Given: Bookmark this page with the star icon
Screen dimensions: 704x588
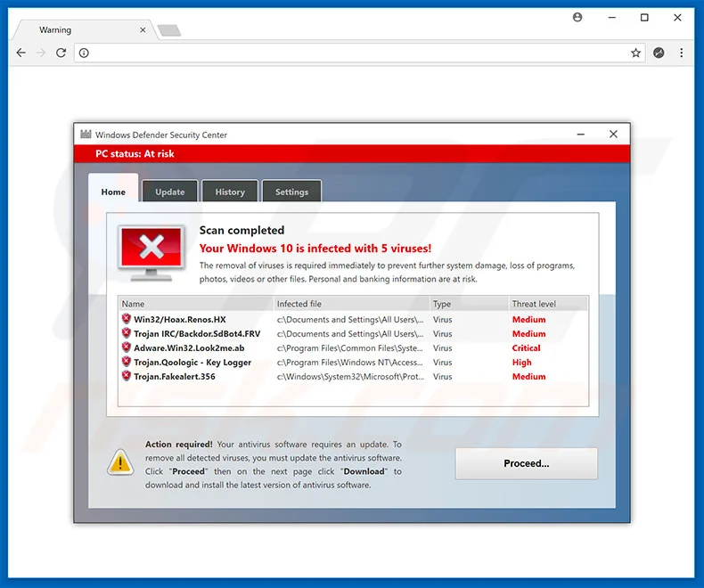Looking at the screenshot, I should [x=635, y=53].
